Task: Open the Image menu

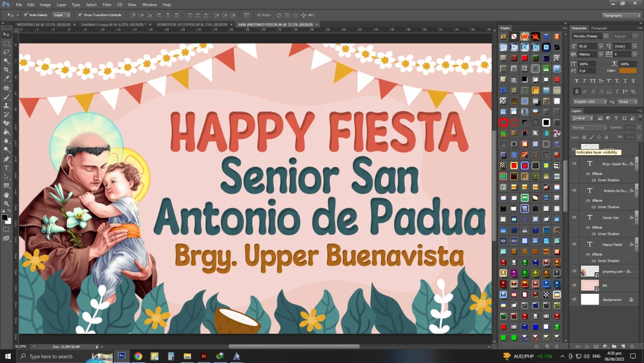Action: coord(45,5)
